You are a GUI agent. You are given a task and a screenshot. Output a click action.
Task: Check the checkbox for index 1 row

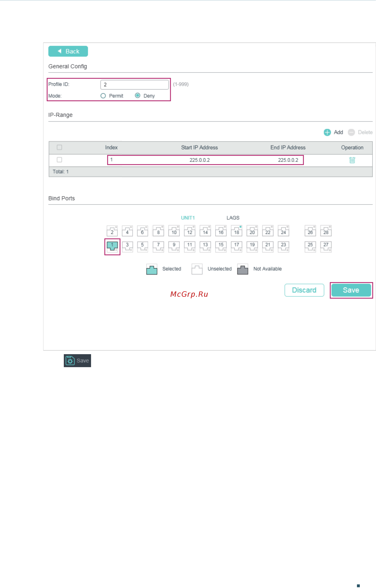coord(59,160)
